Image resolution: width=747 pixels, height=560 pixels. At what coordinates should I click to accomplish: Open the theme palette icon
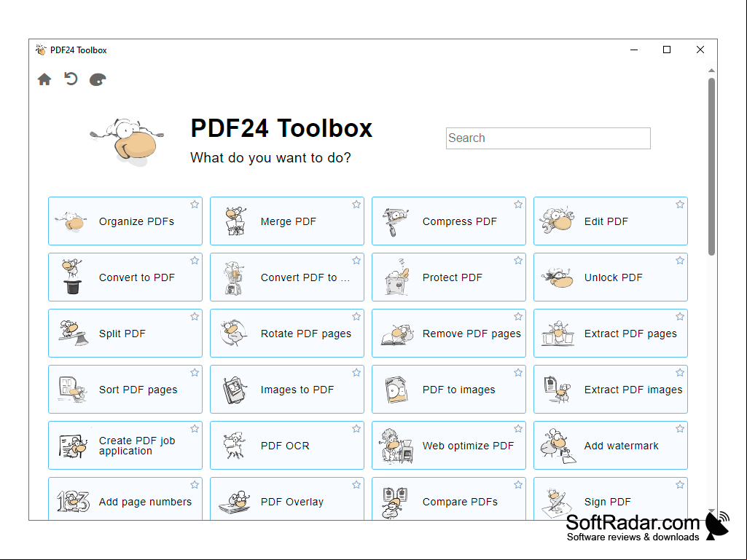(98, 79)
